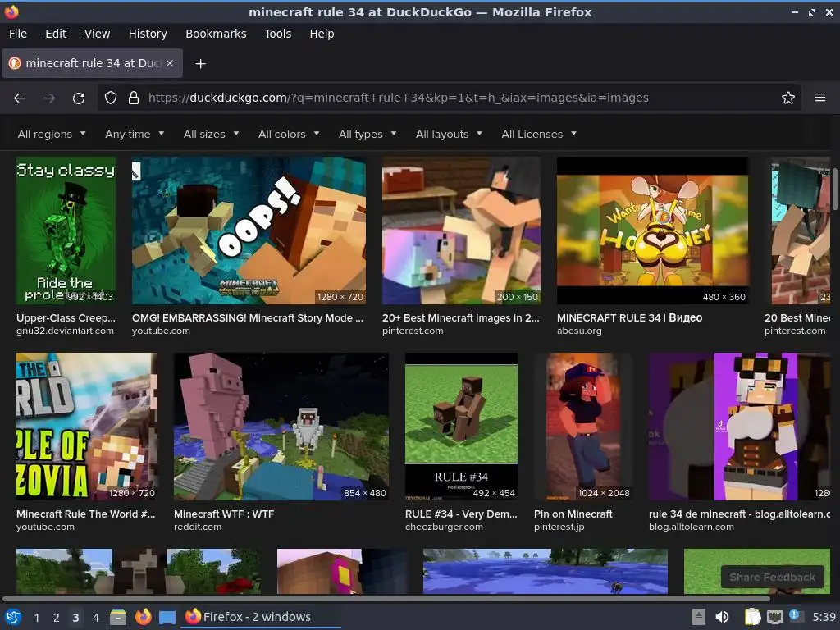Open the Stay classy creeper thumbnail
This screenshot has height=630, width=840.
click(x=66, y=231)
